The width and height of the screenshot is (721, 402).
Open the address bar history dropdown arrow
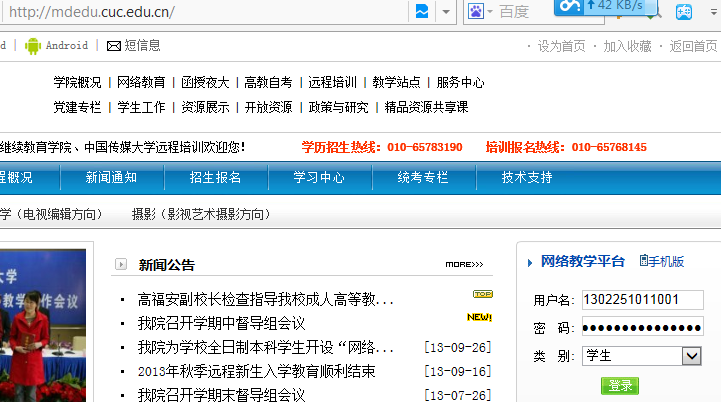pos(447,12)
